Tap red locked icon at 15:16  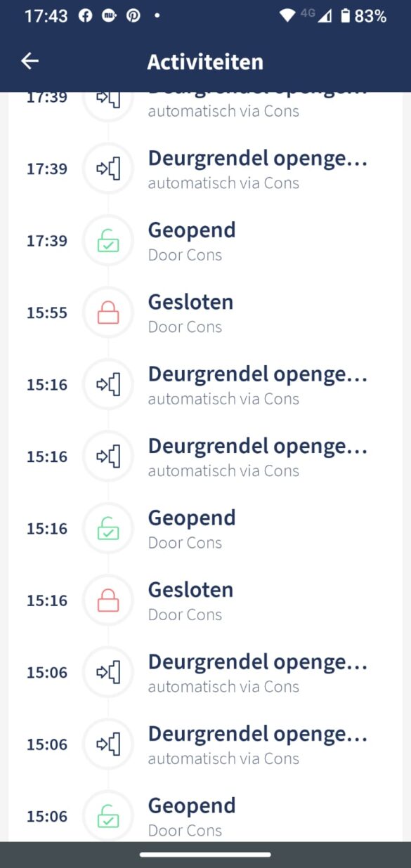[108, 600]
